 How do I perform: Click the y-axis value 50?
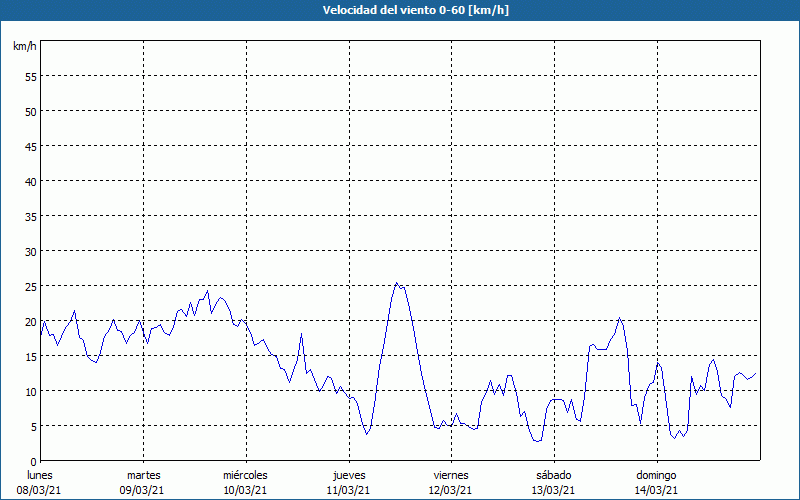[x=31, y=111]
